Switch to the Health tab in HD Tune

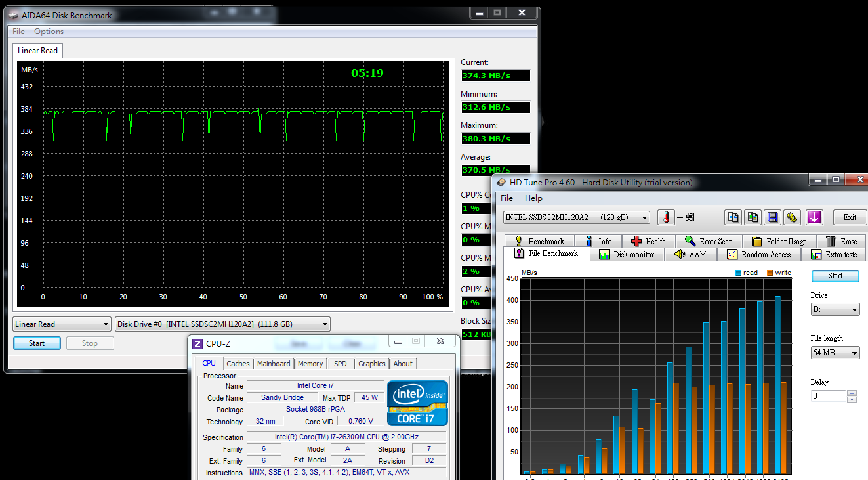coord(648,242)
